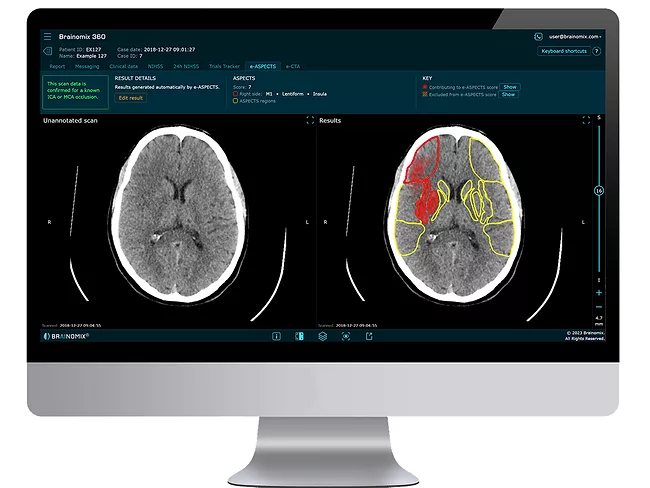Open the help question mark icon

597,51
